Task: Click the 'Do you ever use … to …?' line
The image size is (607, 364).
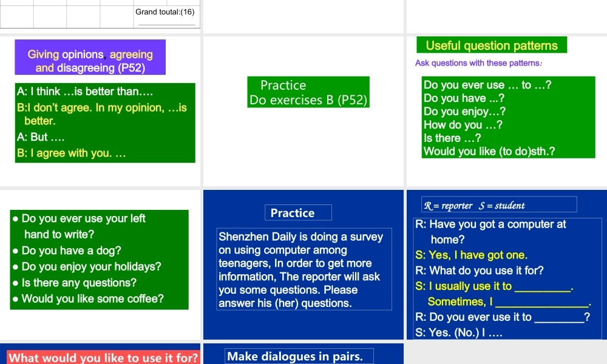Action: (x=487, y=85)
